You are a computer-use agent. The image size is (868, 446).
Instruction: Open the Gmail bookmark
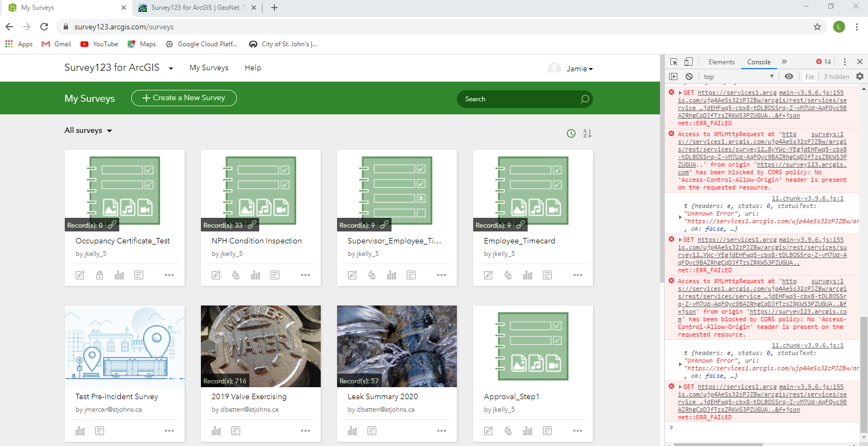[x=57, y=44]
